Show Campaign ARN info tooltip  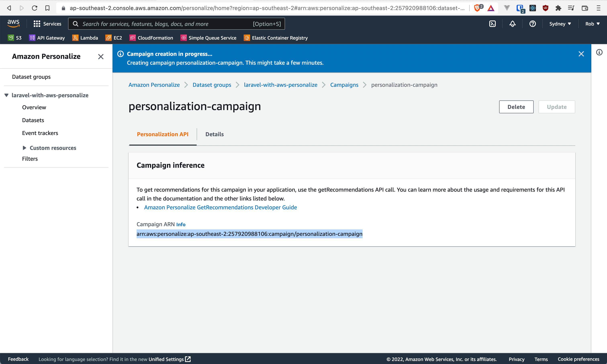click(x=181, y=224)
